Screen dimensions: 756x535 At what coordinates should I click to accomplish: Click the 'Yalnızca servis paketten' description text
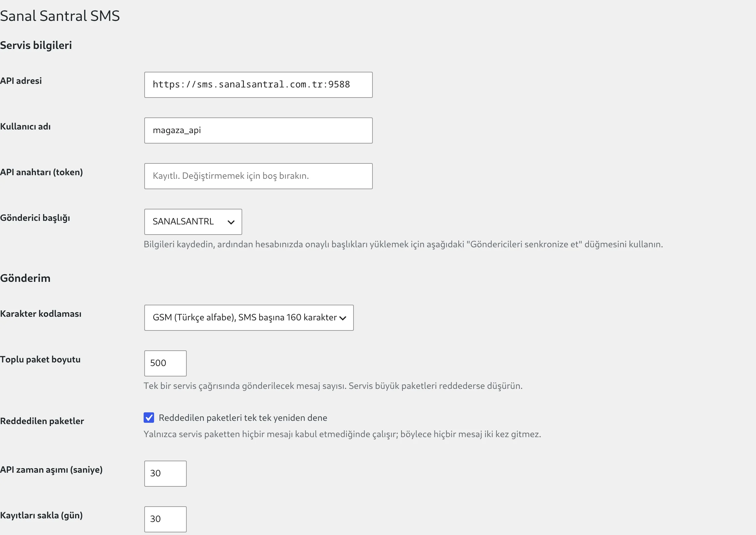[x=342, y=434]
